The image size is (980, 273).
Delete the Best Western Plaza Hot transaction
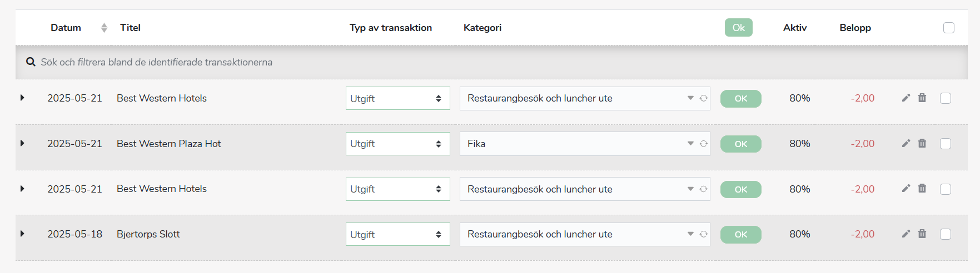[922, 143]
